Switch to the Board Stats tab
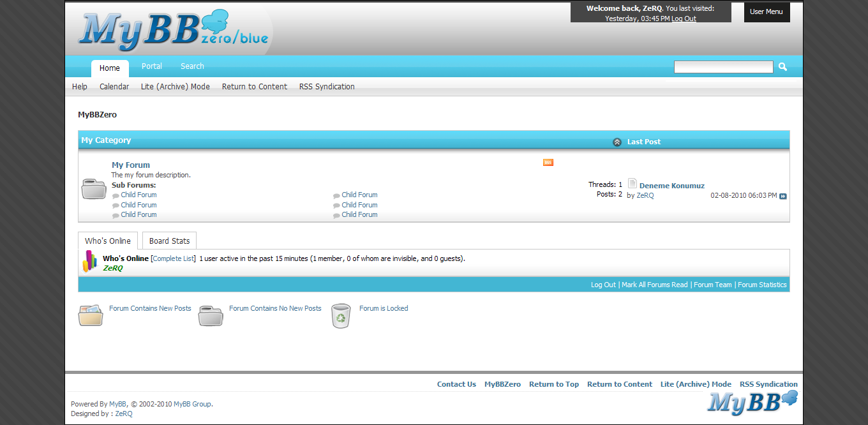 [169, 241]
